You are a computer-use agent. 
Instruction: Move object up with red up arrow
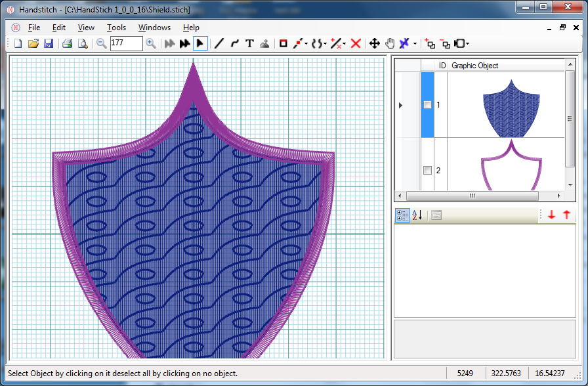[566, 215]
